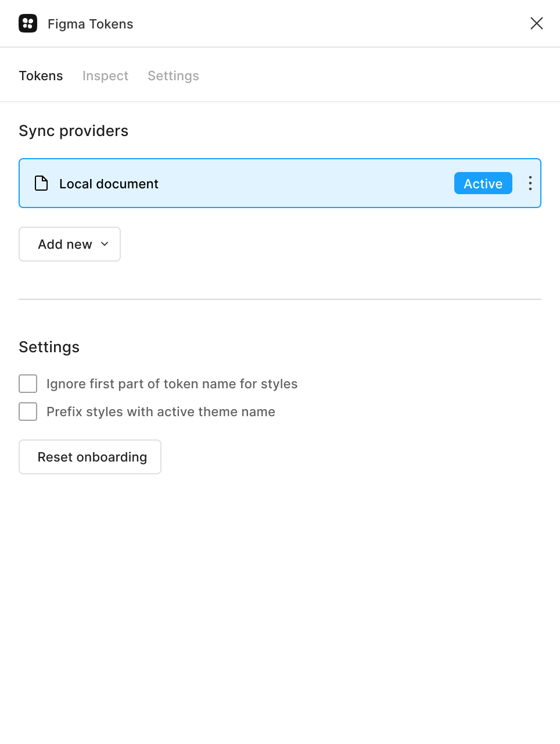Click the close X icon for the plugin

536,23
